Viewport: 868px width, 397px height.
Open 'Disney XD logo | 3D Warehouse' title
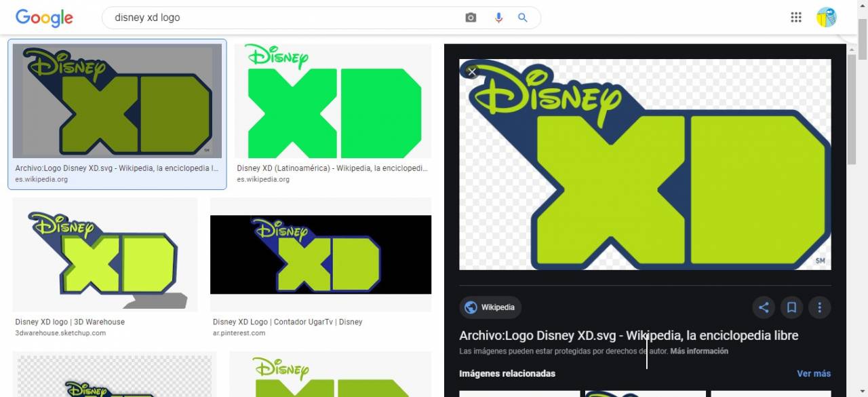[x=70, y=322]
